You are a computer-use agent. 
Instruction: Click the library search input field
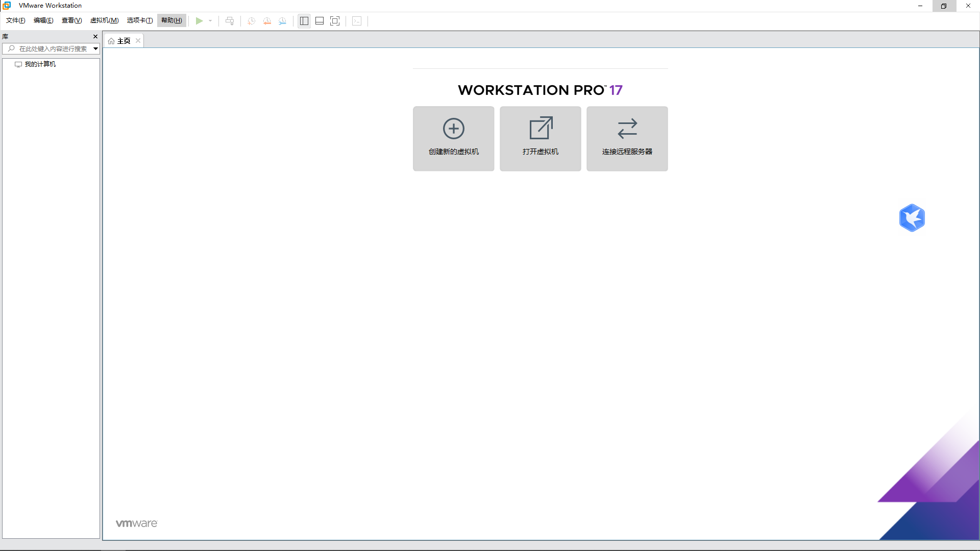tap(53, 49)
